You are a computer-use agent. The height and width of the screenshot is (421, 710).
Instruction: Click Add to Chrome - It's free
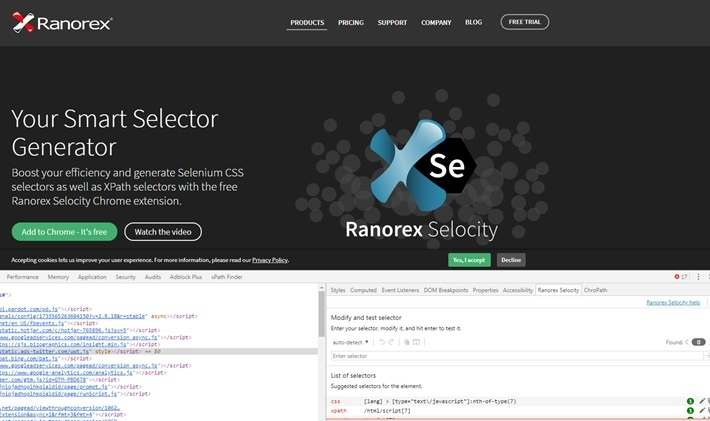click(64, 232)
